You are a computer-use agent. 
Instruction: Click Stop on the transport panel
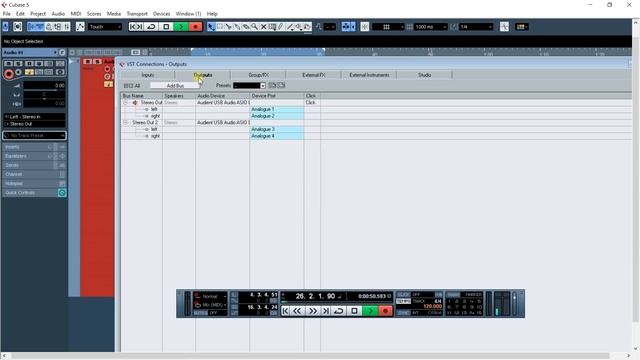coord(354,311)
